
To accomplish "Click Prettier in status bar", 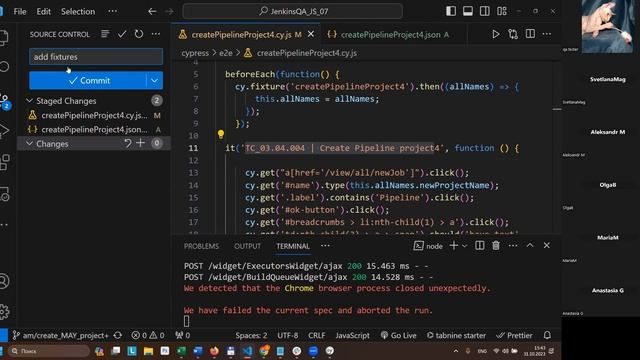I will coord(514,336).
